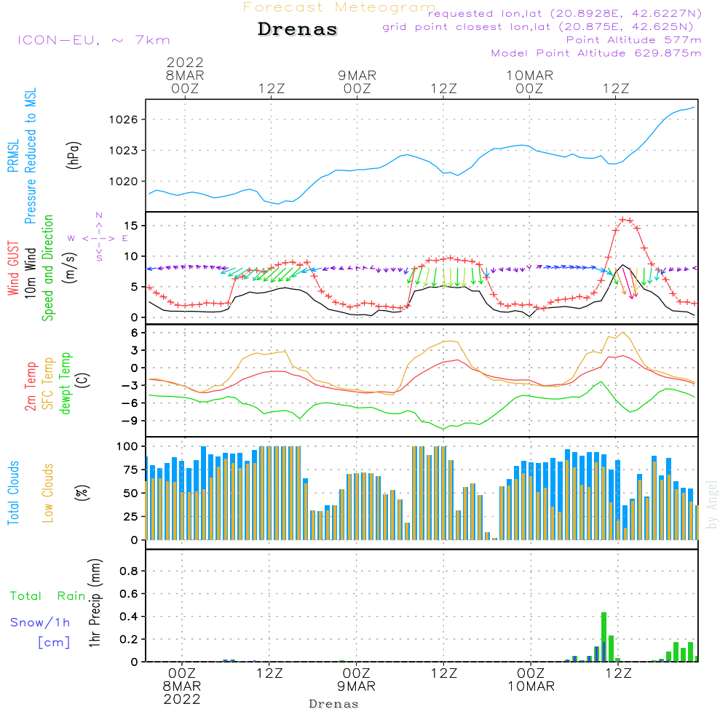Click the Total Rain legend label

[x=48, y=596]
